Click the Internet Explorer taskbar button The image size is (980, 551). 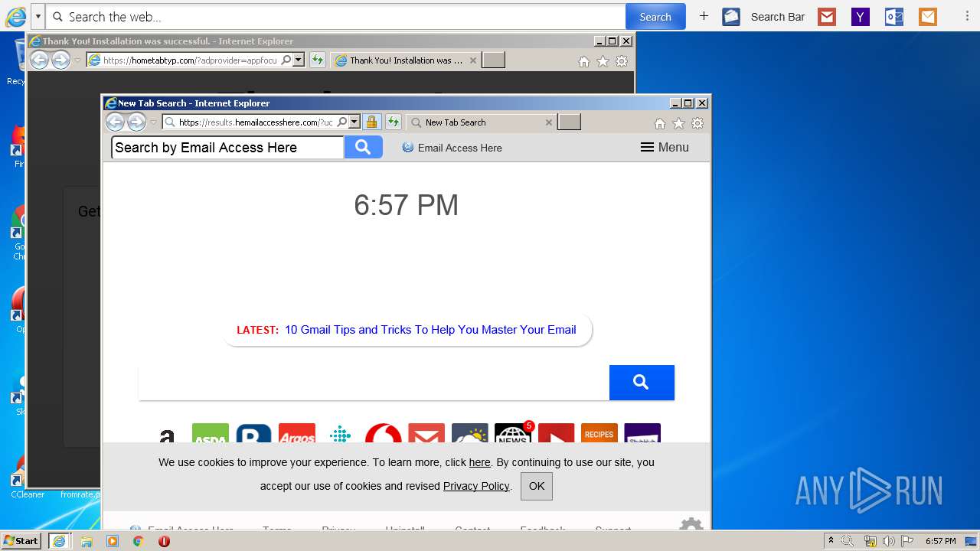[60, 541]
